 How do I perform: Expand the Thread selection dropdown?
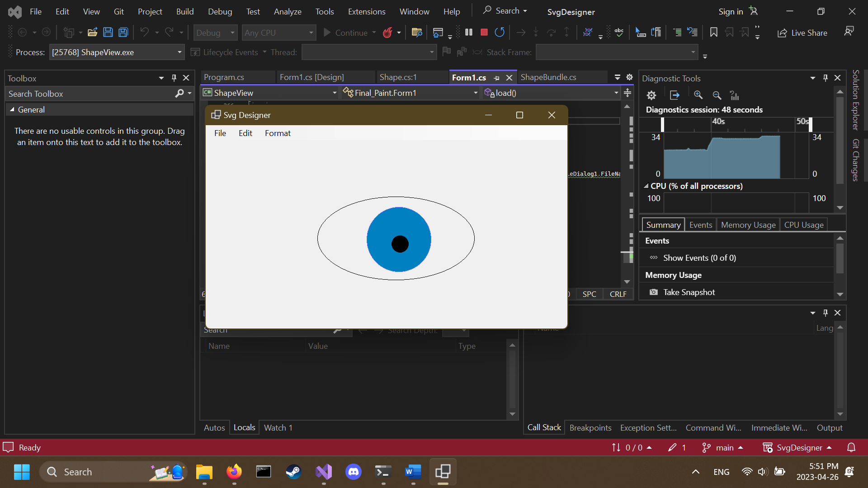tap(431, 52)
